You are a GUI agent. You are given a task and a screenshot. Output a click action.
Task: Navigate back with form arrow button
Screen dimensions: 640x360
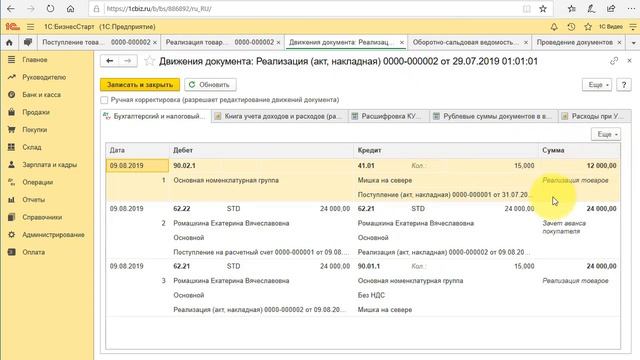click(x=109, y=61)
